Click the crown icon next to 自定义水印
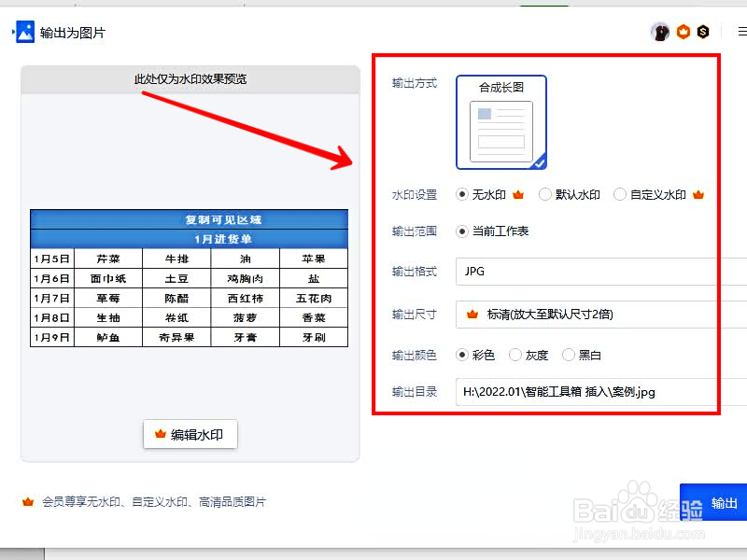 tap(699, 193)
